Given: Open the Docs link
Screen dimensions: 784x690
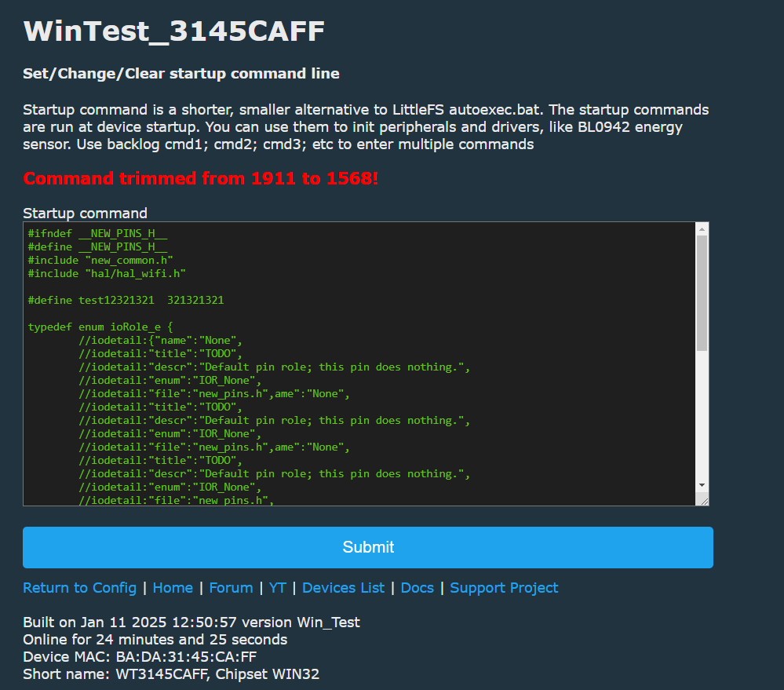Looking at the screenshot, I should click(x=417, y=587).
